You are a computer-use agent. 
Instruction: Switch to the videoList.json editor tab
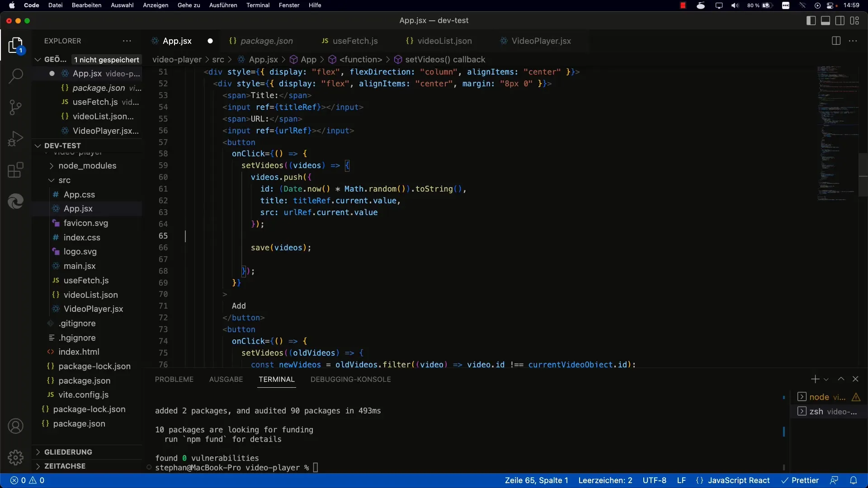(439, 41)
